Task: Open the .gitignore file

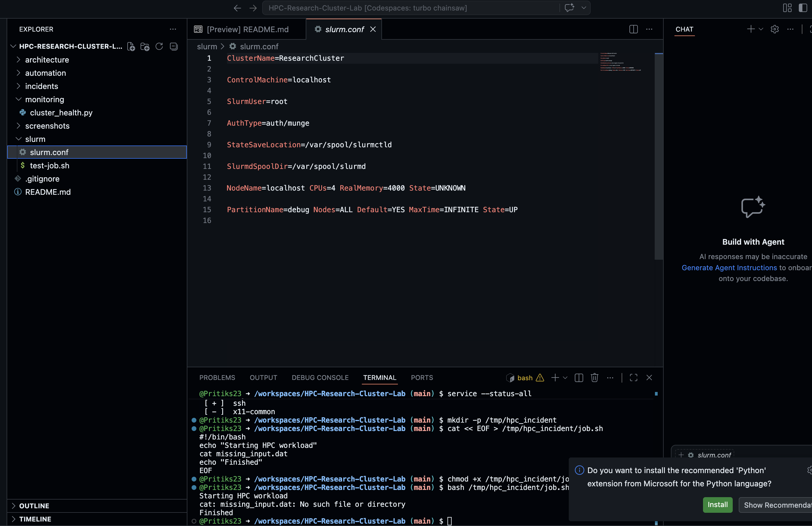Action: [97, 179]
